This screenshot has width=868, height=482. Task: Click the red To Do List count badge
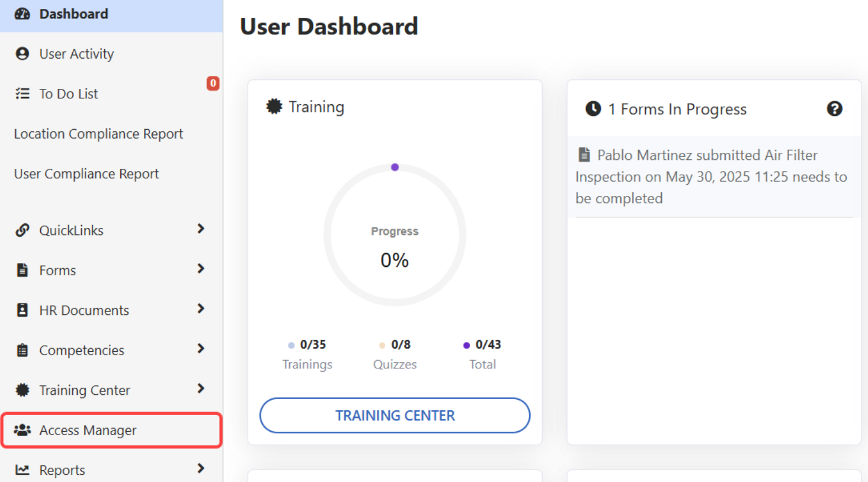pos(213,83)
